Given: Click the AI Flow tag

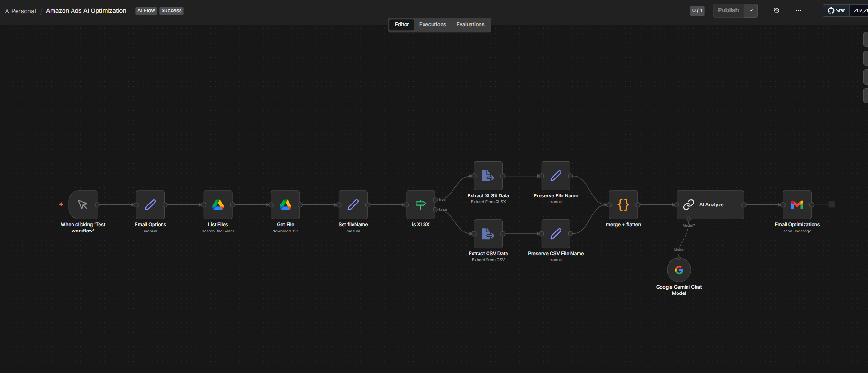Looking at the screenshot, I should (x=146, y=10).
